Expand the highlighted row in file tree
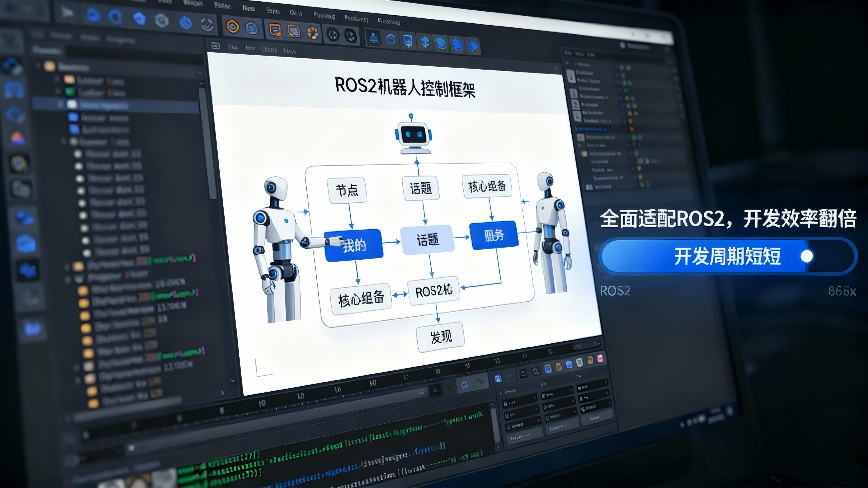This screenshot has width=868, height=488. click(61, 104)
